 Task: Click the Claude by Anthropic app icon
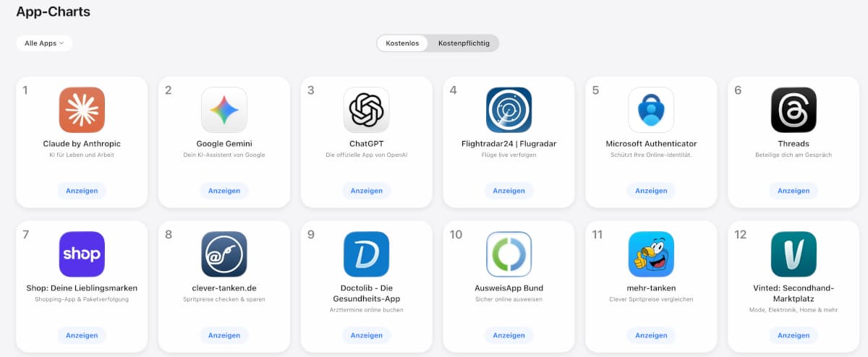pos(82,110)
